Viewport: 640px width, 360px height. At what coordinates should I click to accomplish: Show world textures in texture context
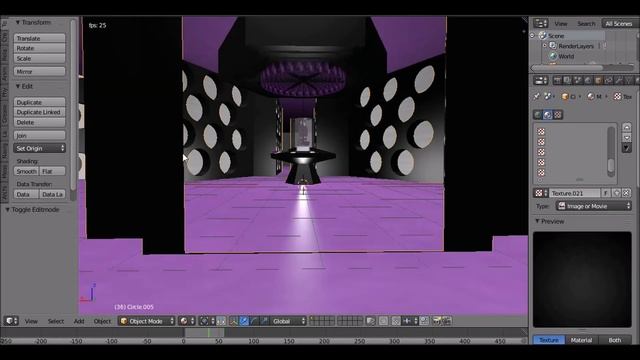point(538,115)
